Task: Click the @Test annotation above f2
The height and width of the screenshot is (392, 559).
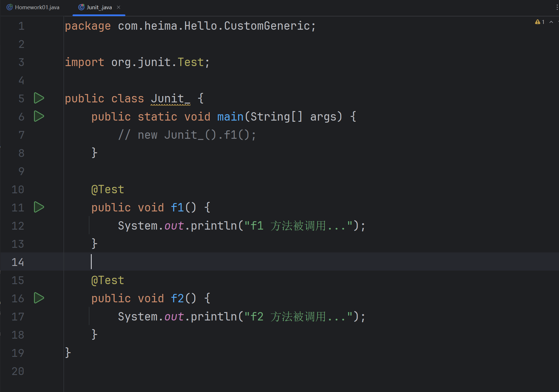Action: pyautogui.click(x=108, y=280)
